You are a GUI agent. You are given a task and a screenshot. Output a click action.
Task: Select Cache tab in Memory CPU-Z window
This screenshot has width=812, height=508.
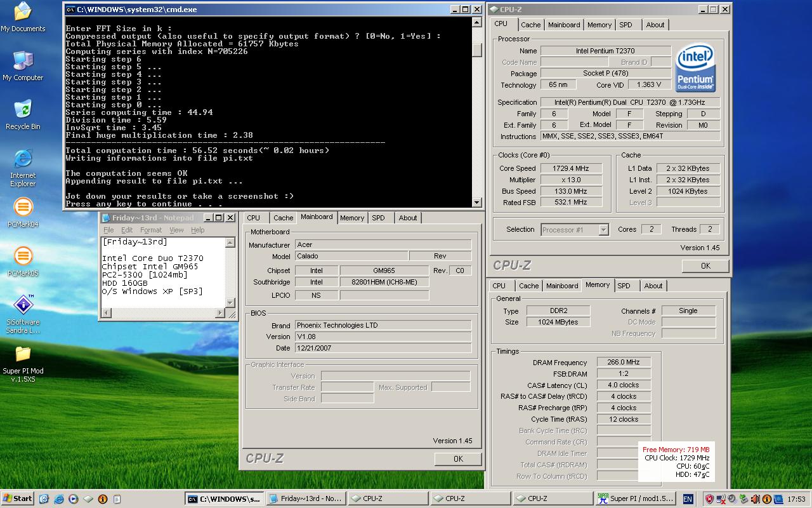[x=529, y=286]
